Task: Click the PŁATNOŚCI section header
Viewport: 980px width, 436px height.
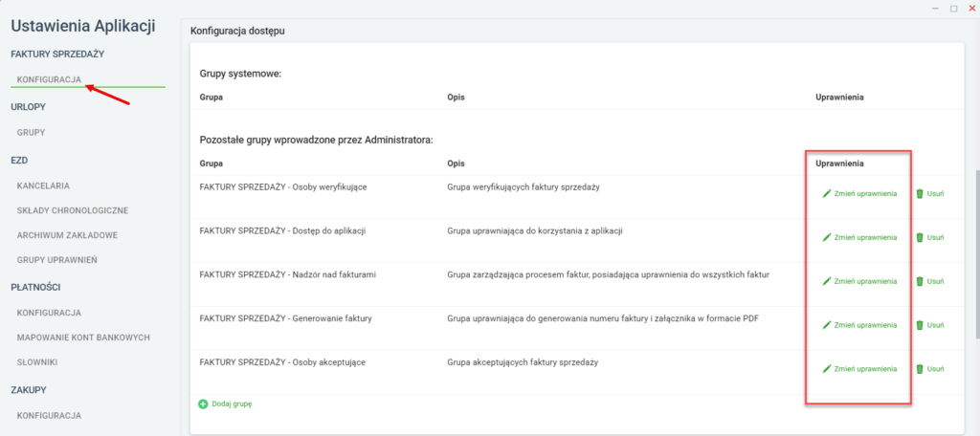Action: point(35,287)
